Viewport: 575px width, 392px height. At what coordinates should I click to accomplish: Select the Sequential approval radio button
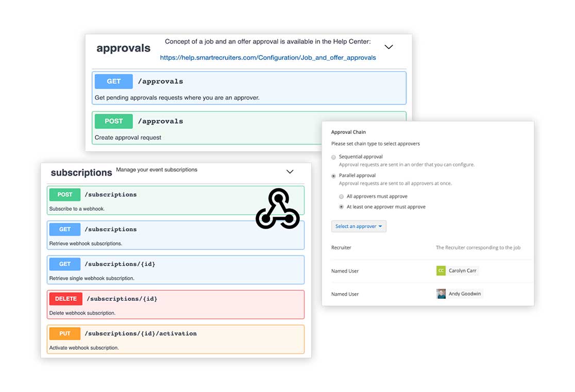334,157
